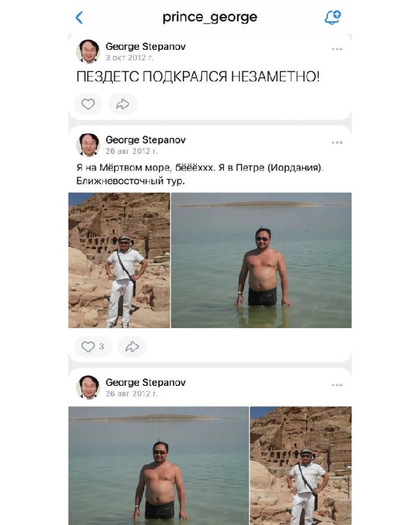The image size is (420, 525).
Task: Open avatar on the bottom post
Action: 89,387
